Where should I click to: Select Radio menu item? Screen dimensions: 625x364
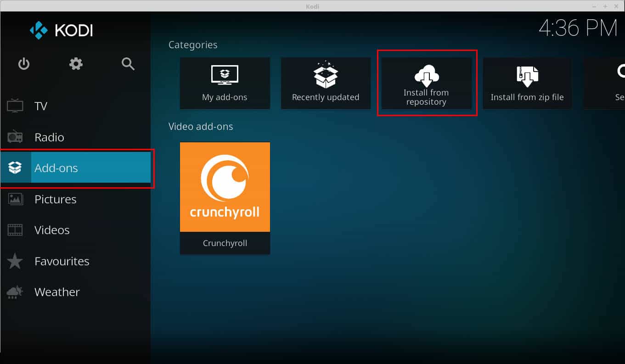point(76,137)
